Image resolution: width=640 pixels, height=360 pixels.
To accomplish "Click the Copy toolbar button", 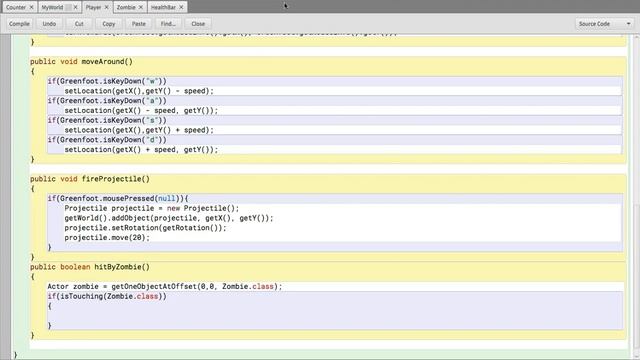I will click(109, 24).
